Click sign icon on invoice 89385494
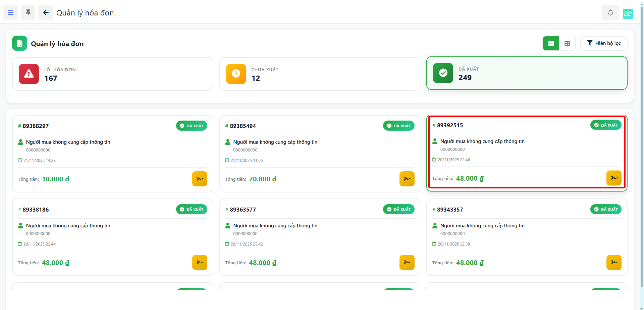644x310 pixels. pos(407,179)
